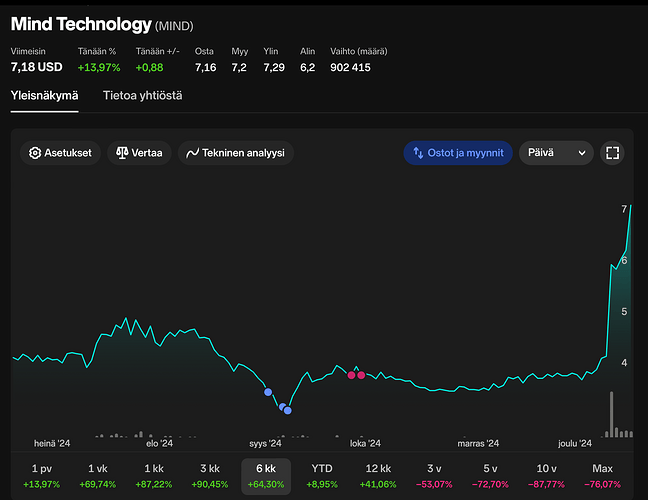The height and width of the screenshot is (500, 648).
Task: Select the 5 v time range
Action: point(491,476)
